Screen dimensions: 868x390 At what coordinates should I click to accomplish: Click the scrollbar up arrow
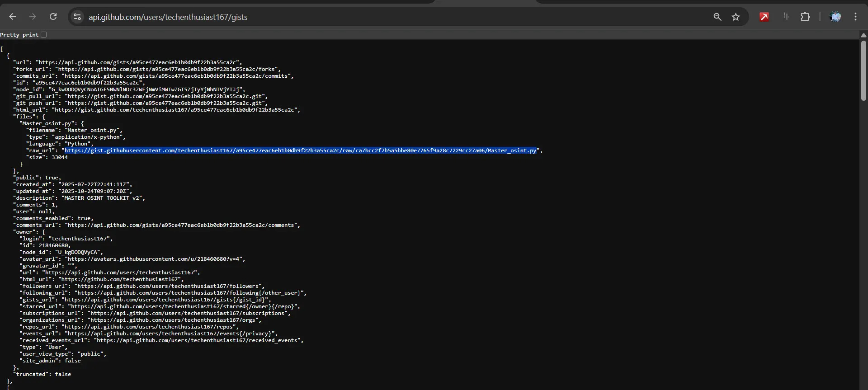click(x=863, y=35)
